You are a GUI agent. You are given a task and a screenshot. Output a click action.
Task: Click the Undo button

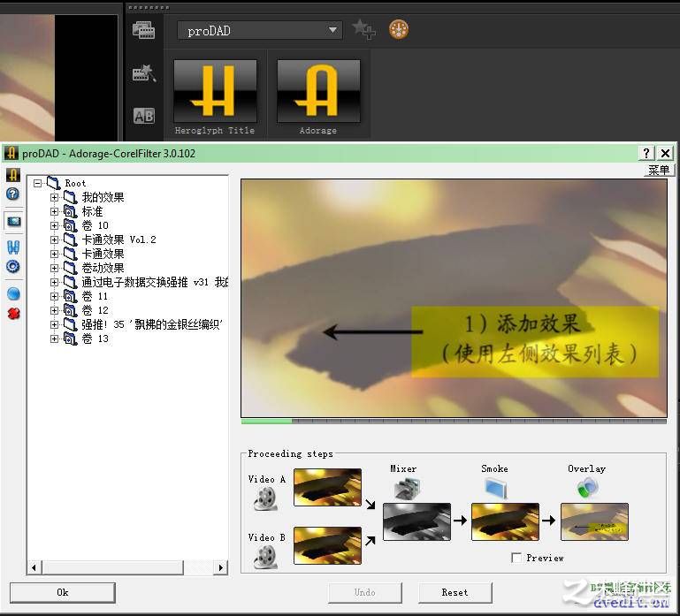364,593
